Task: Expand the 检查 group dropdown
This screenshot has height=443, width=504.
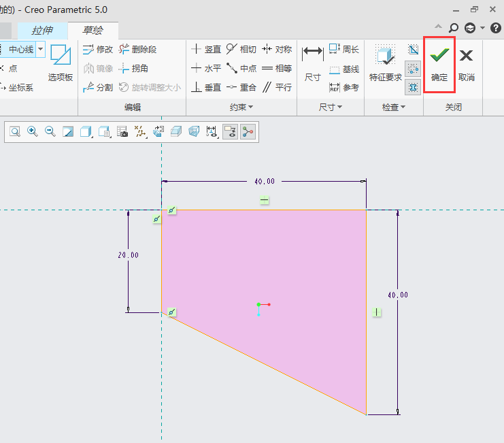Action: tap(393, 107)
